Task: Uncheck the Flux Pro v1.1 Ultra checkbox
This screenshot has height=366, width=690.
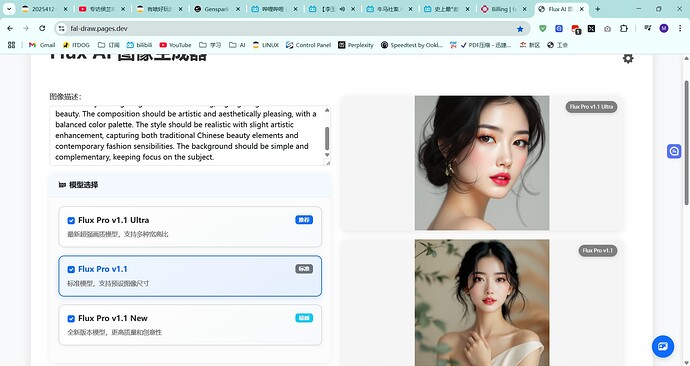Action: [x=71, y=220]
